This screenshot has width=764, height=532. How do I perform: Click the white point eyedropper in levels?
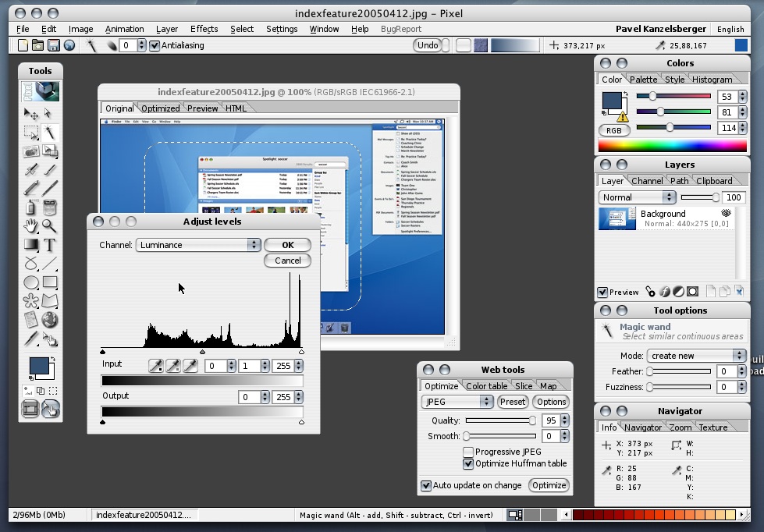pyautogui.click(x=190, y=365)
